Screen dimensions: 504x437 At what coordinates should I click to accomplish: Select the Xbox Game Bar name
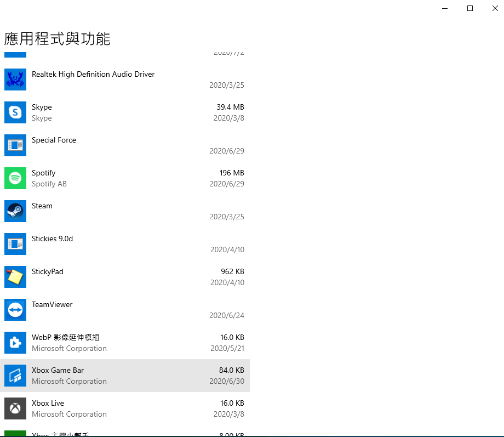(58, 371)
